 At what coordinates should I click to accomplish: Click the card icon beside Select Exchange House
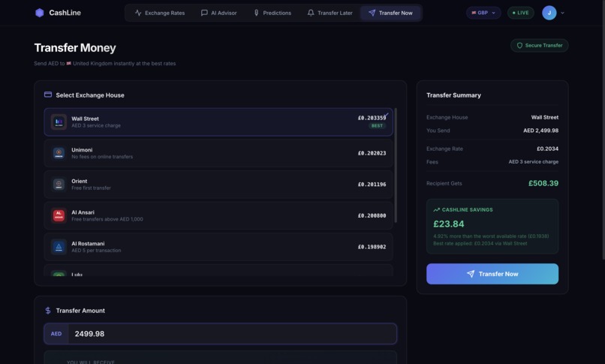point(48,95)
